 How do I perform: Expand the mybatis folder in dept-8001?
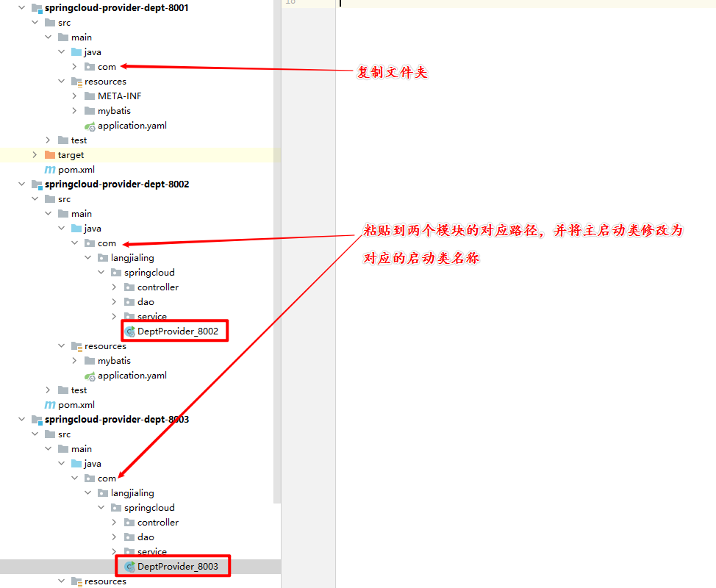point(74,110)
